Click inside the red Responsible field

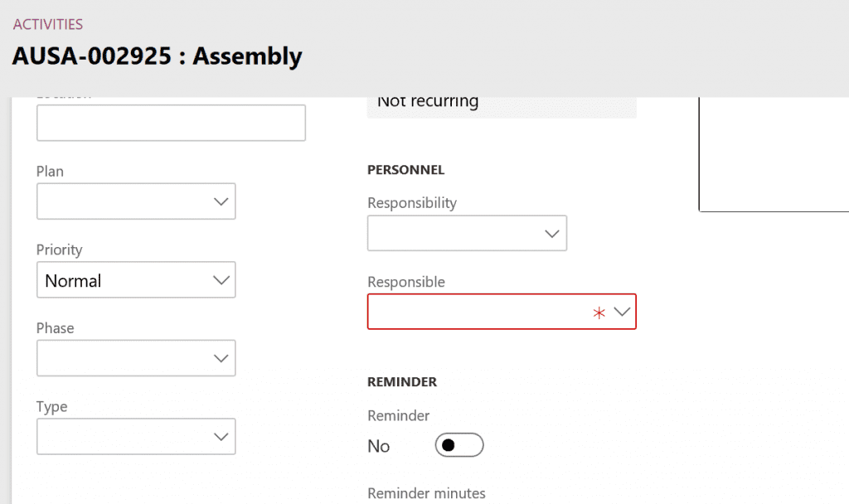pos(477,312)
